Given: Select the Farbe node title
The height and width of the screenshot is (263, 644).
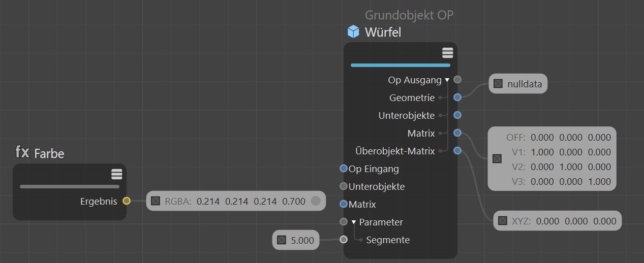Looking at the screenshot, I should (49, 153).
